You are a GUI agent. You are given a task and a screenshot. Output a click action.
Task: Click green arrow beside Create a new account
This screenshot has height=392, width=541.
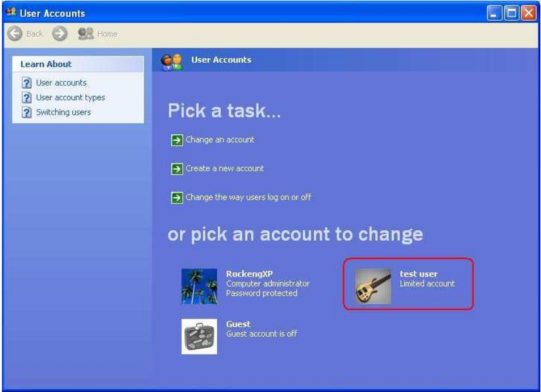pos(177,169)
